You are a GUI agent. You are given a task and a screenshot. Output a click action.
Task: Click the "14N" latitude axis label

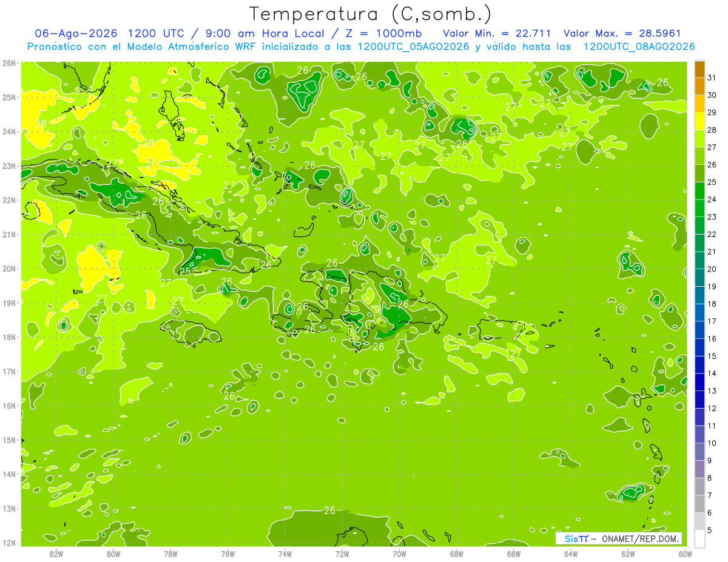click(9, 474)
